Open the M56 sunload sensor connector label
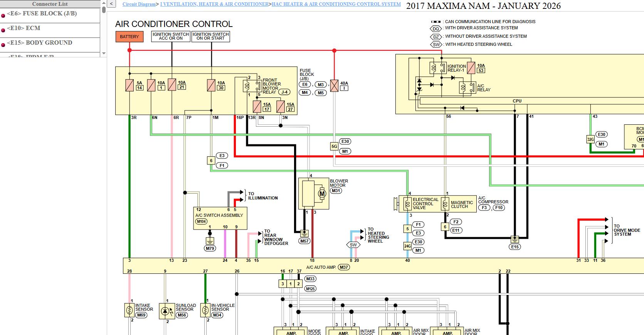644x335 pixels. point(182,315)
